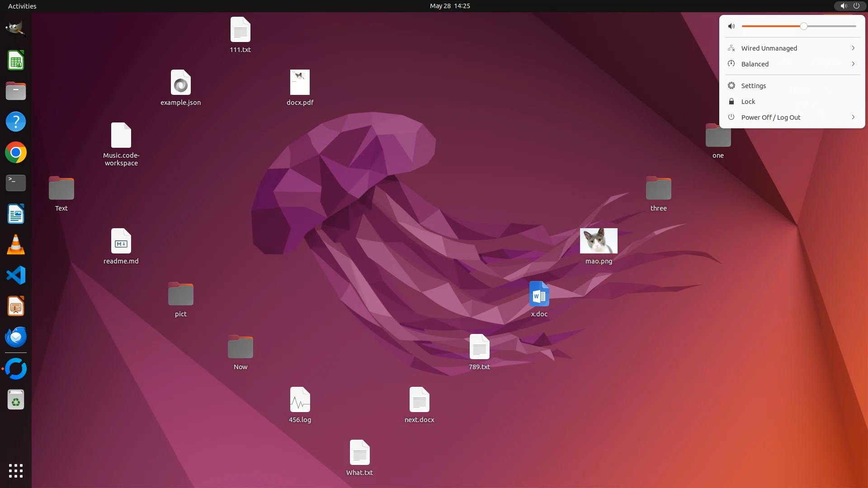Open the clock and calendar panel
Image resolution: width=868 pixels, height=488 pixels.
pyautogui.click(x=449, y=6)
